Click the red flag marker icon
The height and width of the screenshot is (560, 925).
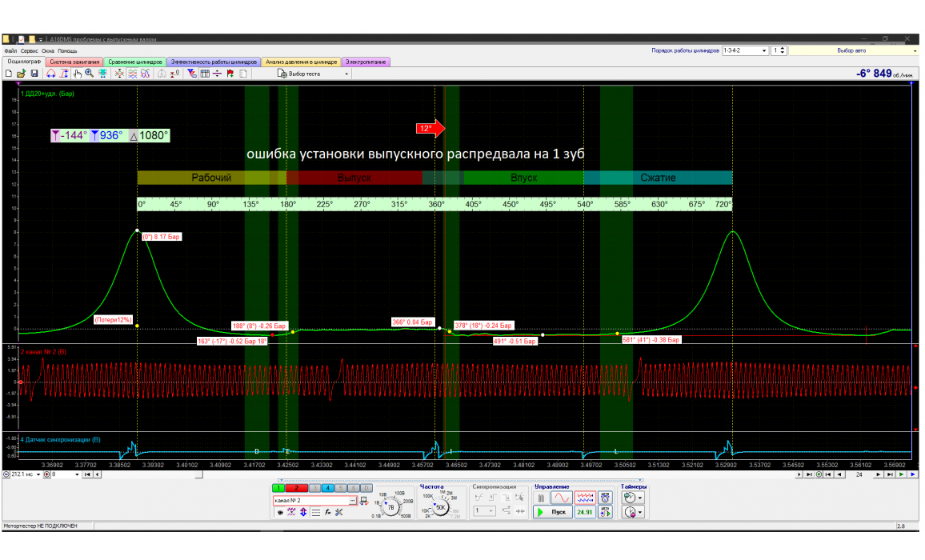point(230,74)
